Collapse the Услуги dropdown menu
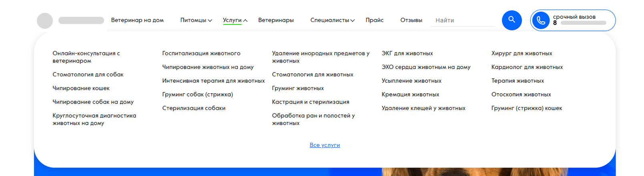This screenshot has width=644, height=176. (x=235, y=20)
